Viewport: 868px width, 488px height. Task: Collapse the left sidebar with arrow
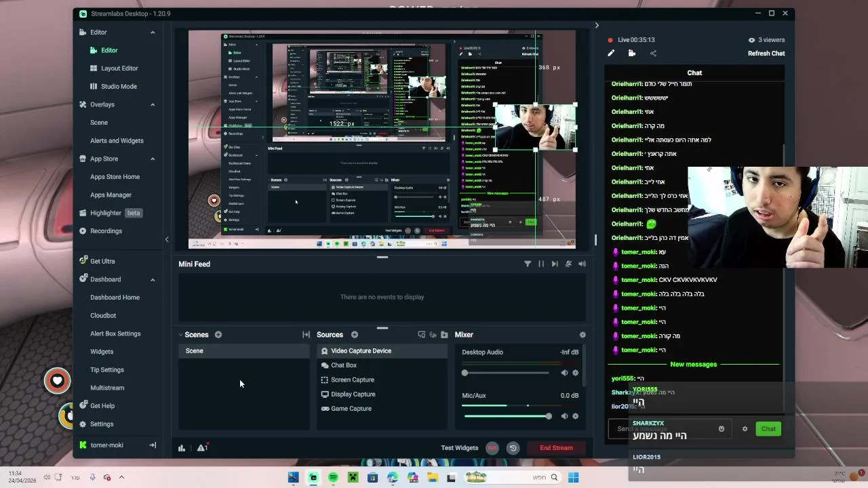pyautogui.click(x=167, y=239)
